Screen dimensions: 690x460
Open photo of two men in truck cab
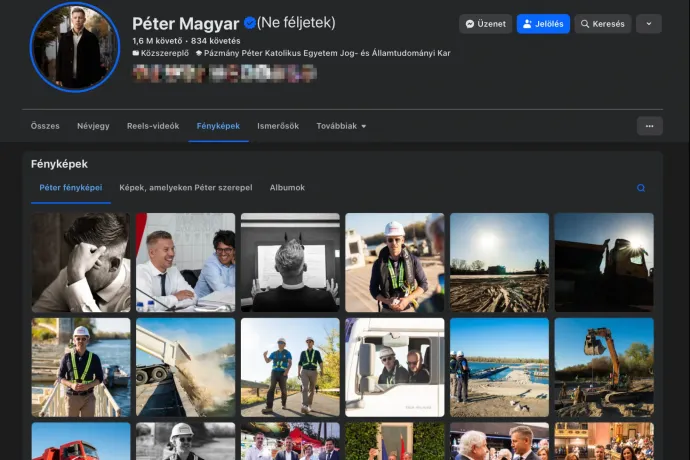395,368
